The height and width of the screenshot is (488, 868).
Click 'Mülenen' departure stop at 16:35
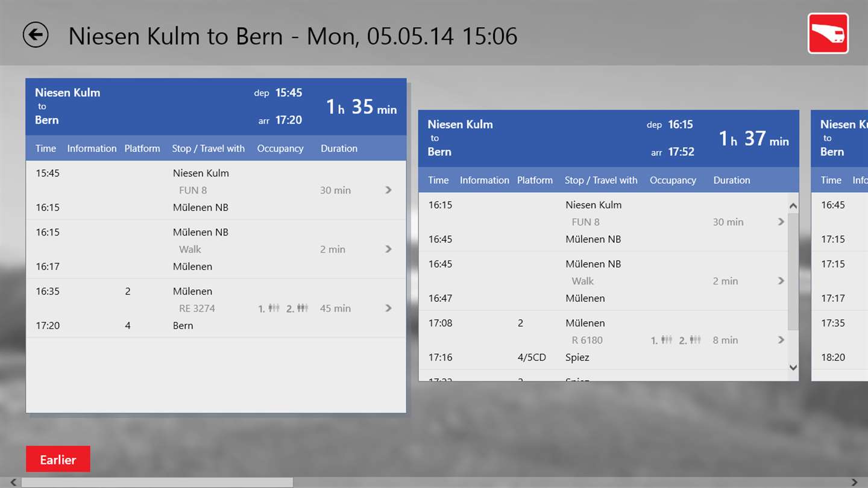point(192,291)
